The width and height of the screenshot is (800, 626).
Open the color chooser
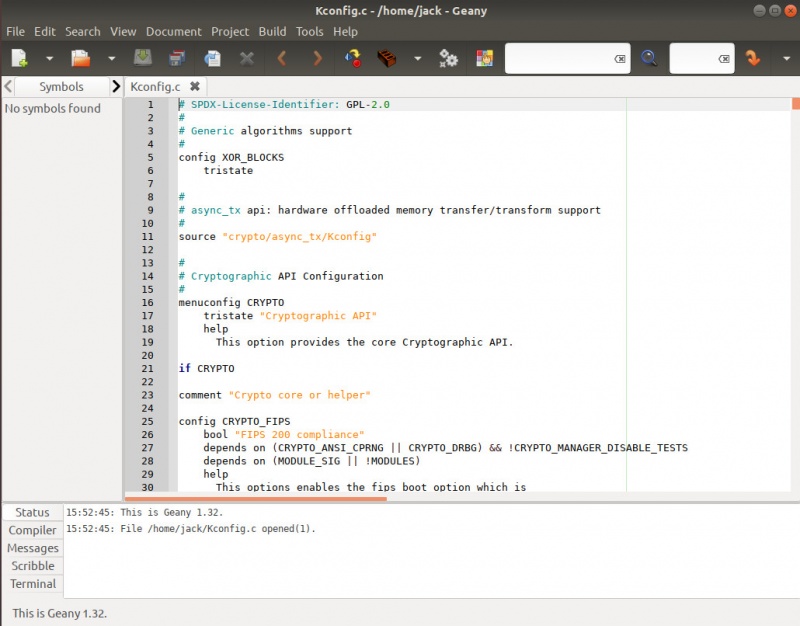(483, 58)
